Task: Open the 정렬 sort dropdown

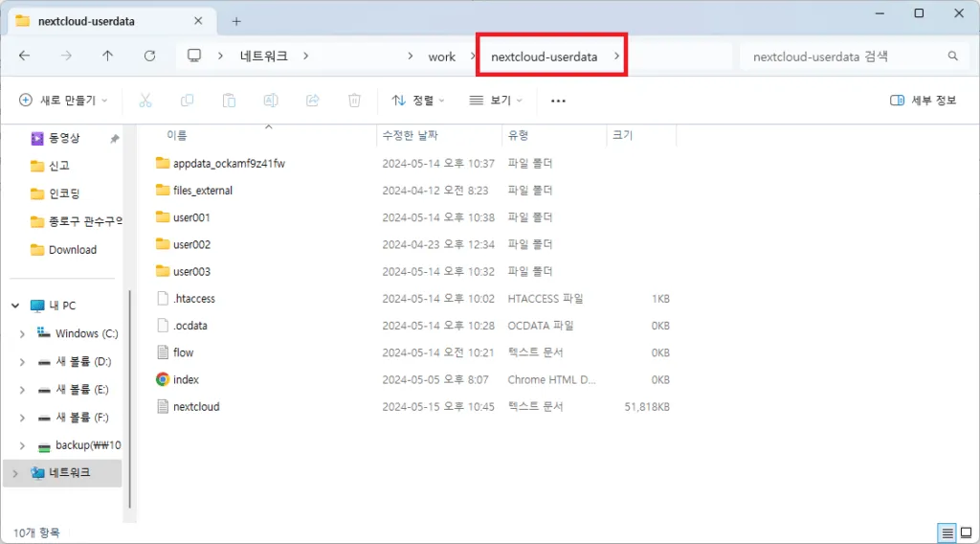Action: [417, 100]
